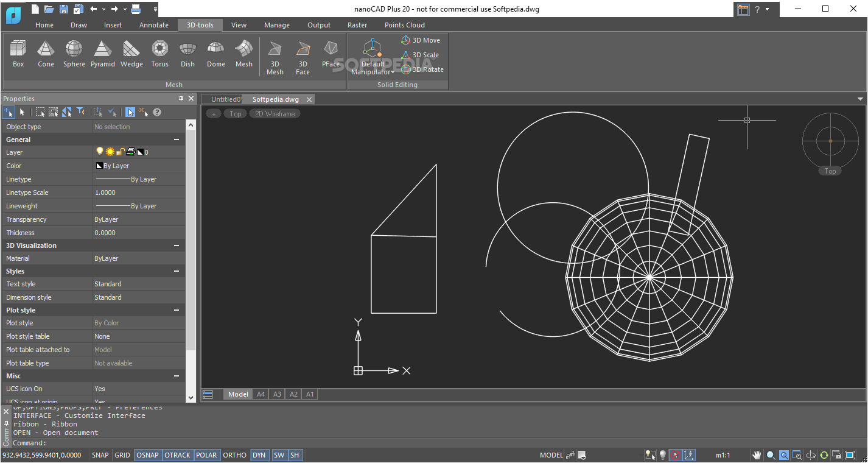Screen dimensions: 868x463
Task: Open the undo history dropdown arrow
Action: (104, 9)
